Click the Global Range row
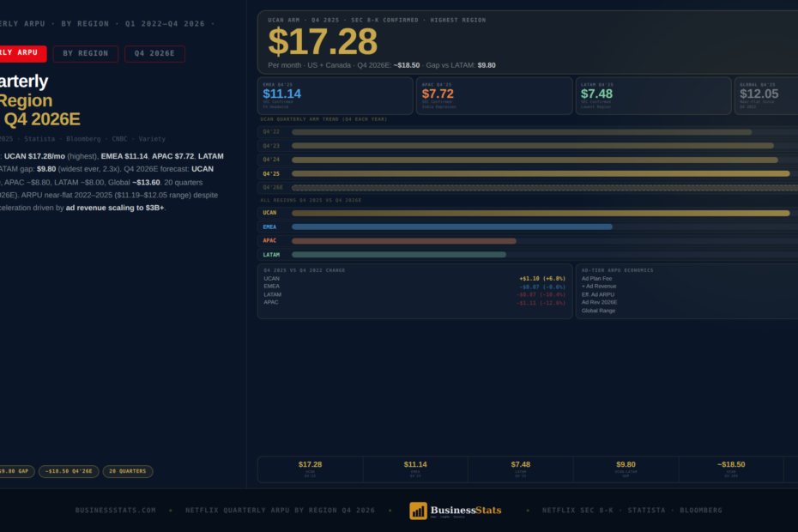798x532 pixels. coord(689,311)
